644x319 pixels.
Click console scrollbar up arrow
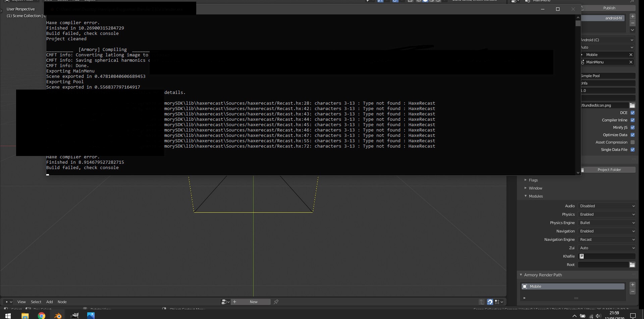(x=578, y=17)
